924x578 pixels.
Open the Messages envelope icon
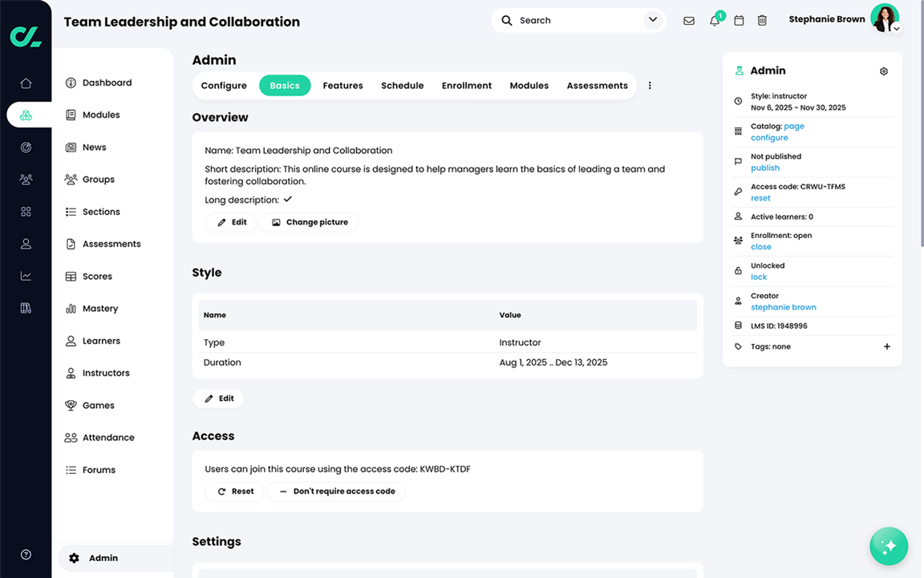coord(689,20)
